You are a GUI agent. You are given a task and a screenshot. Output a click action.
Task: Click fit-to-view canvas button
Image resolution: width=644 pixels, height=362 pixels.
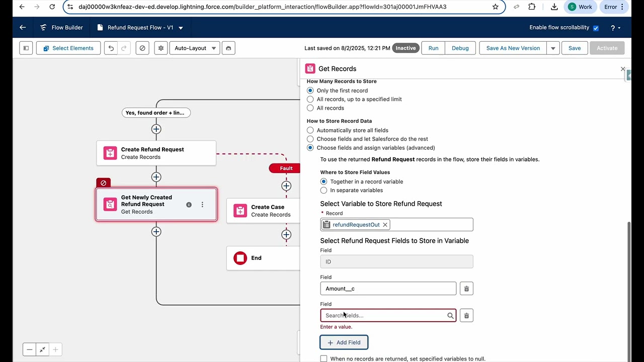(x=43, y=350)
